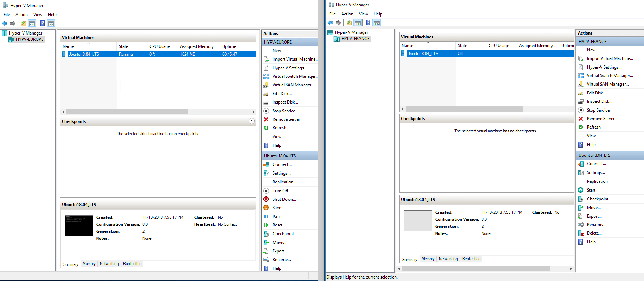Click Forward arrow in HYPV-EUROPE window toolbar
The width and height of the screenshot is (644, 281).
pos(13,24)
